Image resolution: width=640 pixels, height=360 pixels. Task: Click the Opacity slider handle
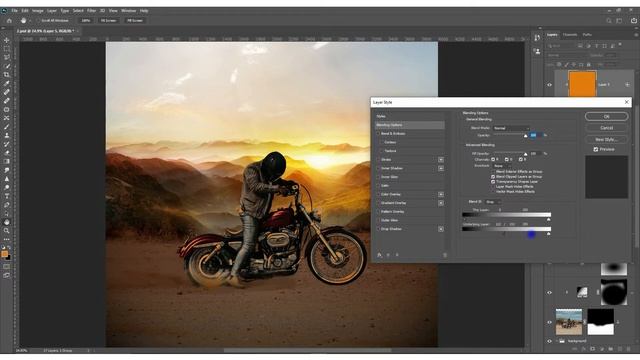(526, 136)
